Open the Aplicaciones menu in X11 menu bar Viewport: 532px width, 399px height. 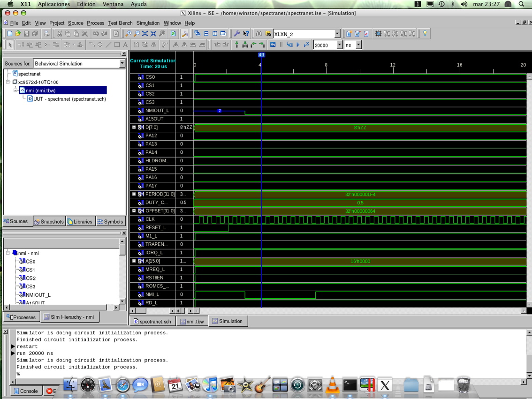coord(54,4)
